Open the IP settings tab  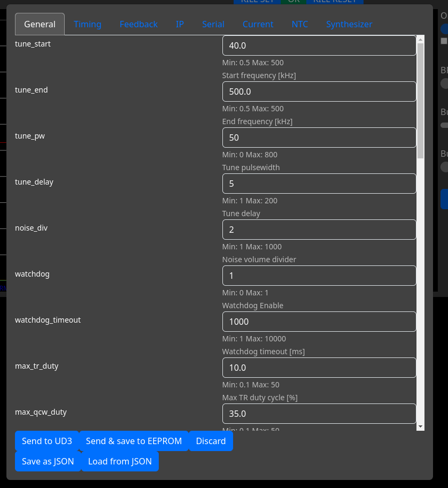click(x=180, y=24)
